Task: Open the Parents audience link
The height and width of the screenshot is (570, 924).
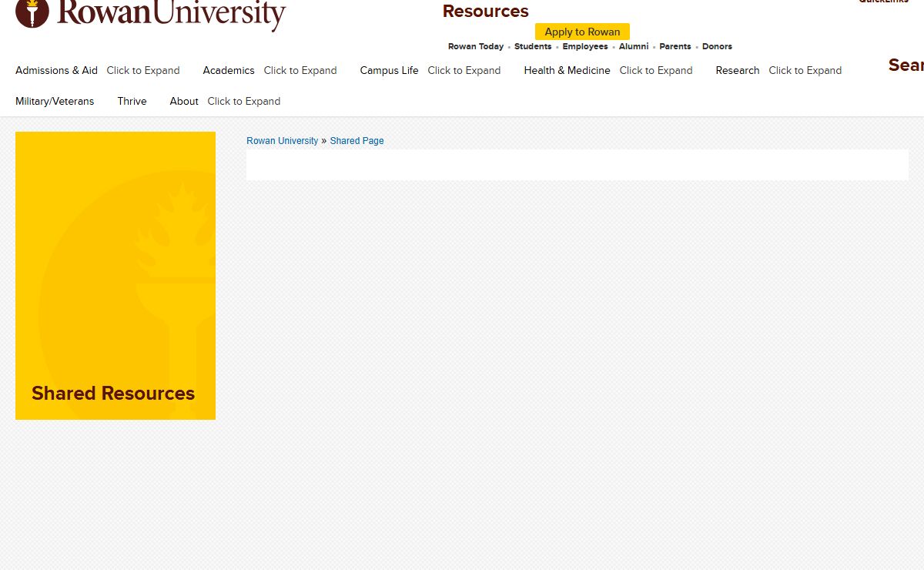Action: 675,46
